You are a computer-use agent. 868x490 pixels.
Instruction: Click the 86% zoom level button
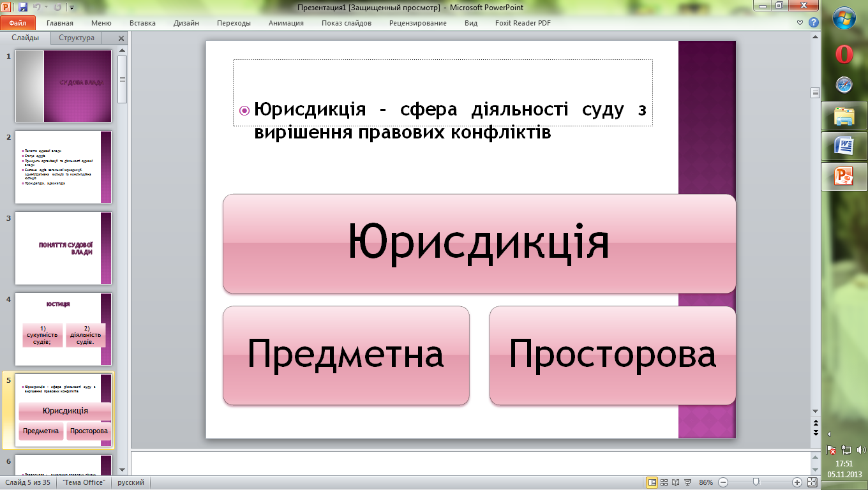(706, 483)
